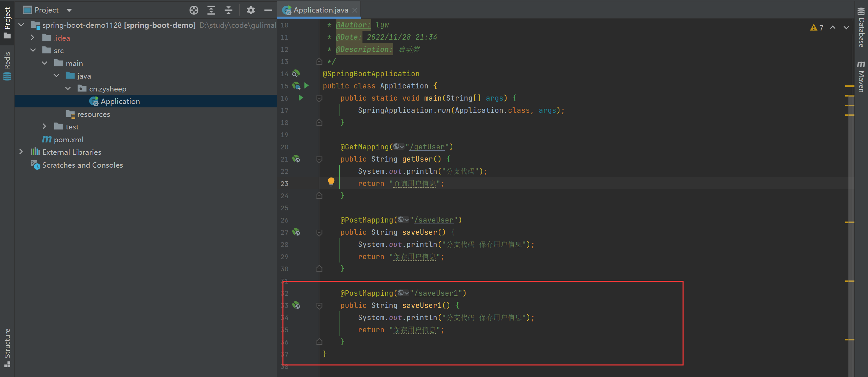Click the bottommost warning stripe marker
The width and height of the screenshot is (868, 377).
tap(850, 339)
